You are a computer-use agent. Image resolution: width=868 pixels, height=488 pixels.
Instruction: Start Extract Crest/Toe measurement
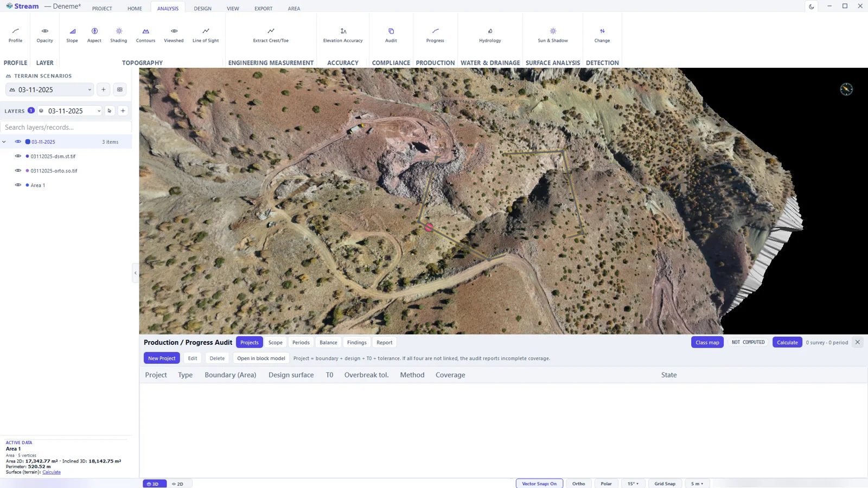tap(271, 35)
